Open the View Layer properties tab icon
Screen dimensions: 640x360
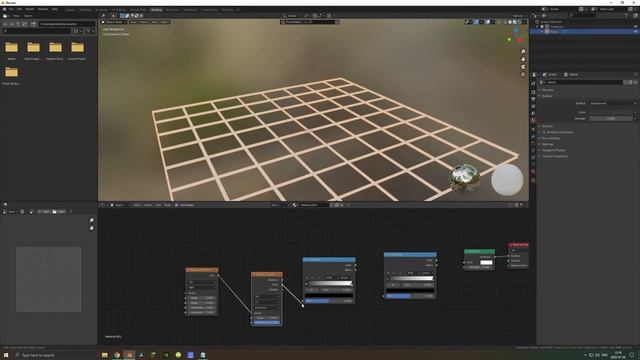(x=533, y=106)
